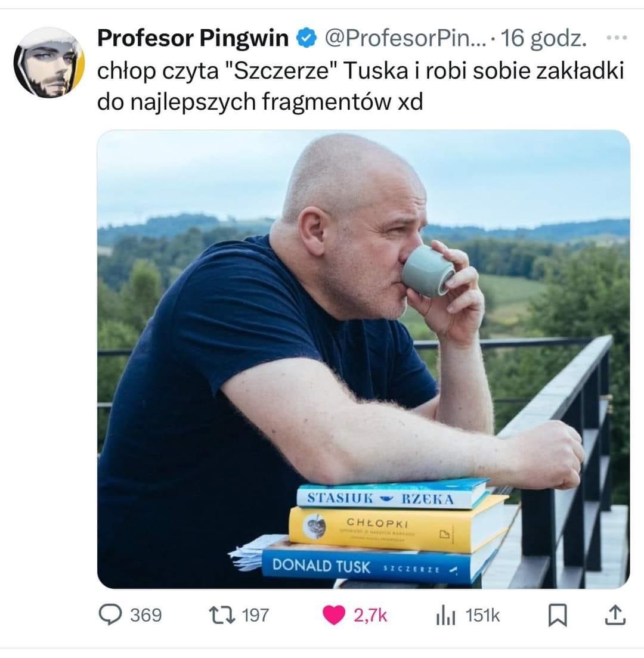The height and width of the screenshot is (658, 644).
Task: Click the 2,7k likes count
Action: pyautogui.click(x=370, y=616)
